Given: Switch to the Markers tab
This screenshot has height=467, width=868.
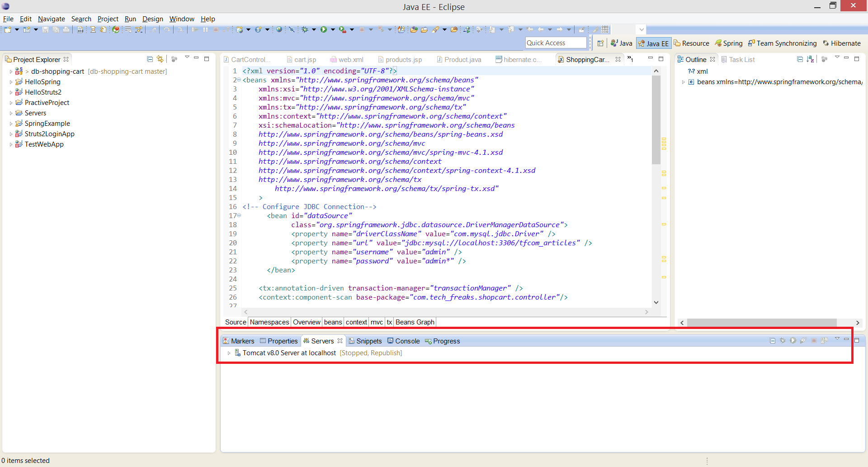Looking at the screenshot, I should point(238,341).
